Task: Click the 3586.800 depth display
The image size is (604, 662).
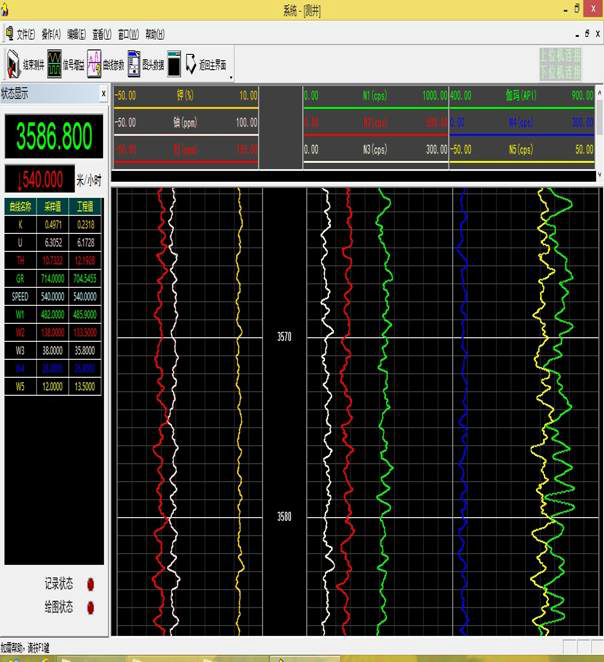Action: pyautogui.click(x=54, y=136)
